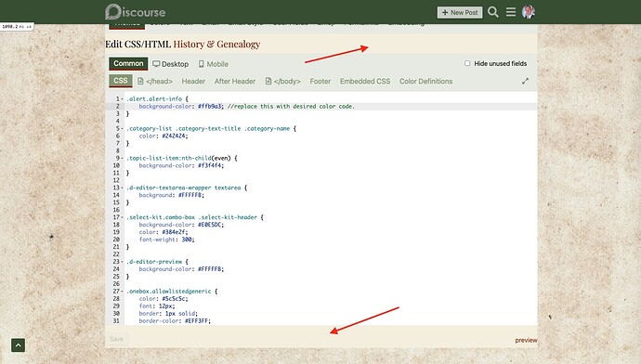Click the #f3f4f4 color value
Viewport: 641px width, 364px height.
coord(210,165)
